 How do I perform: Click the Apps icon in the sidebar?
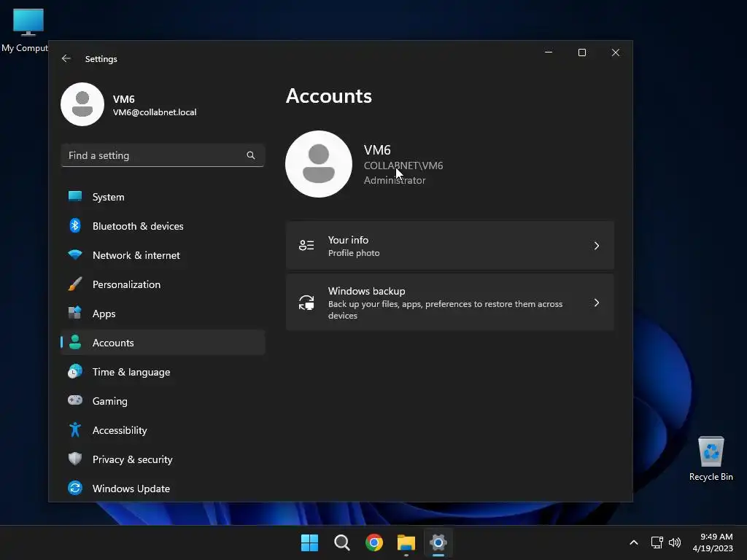(75, 314)
